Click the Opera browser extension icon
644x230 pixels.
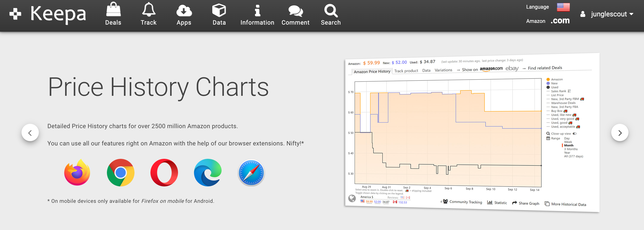click(x=164, y=172)
